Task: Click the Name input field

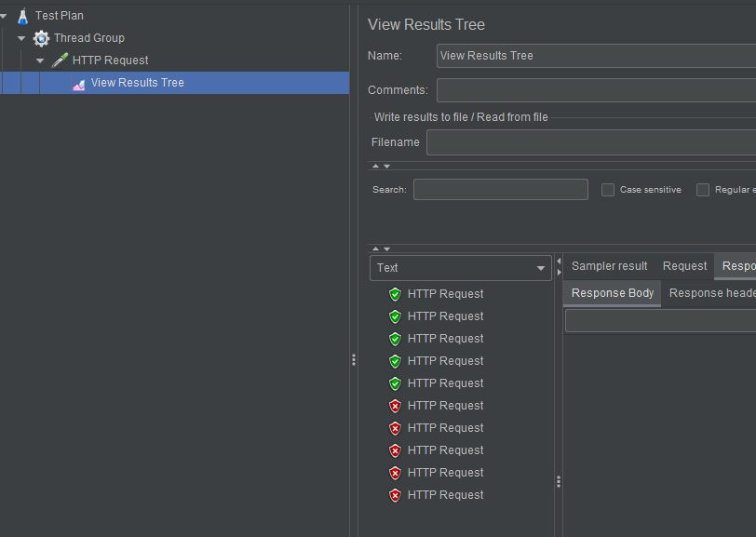Action: [x=596, y=56]
